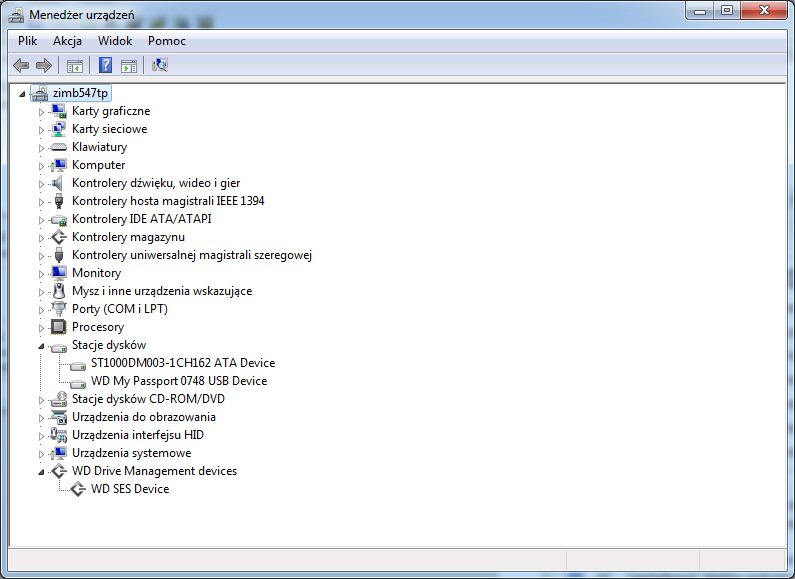Click the Klawiatury keyboard icon
The width and height of the screenshot is (795, 579).
point(59,147)
